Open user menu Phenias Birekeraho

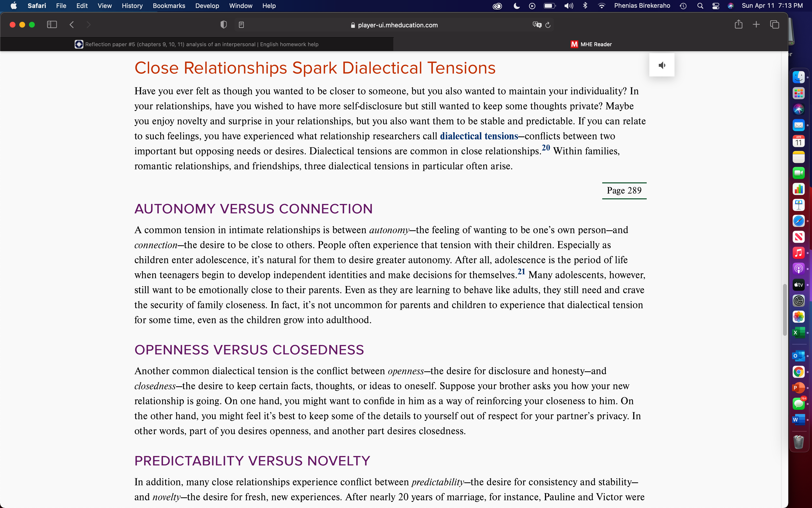click(x=642, y=6)
